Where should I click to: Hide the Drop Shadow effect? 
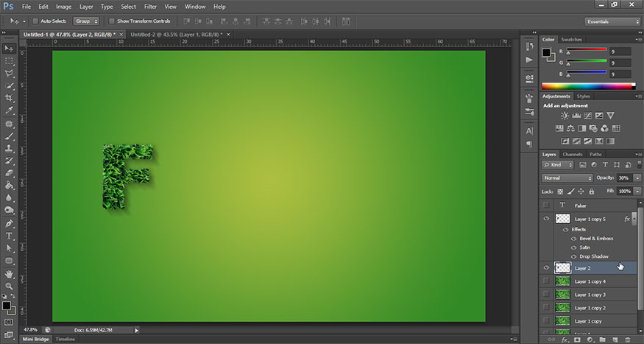click(x=574, y=256)
